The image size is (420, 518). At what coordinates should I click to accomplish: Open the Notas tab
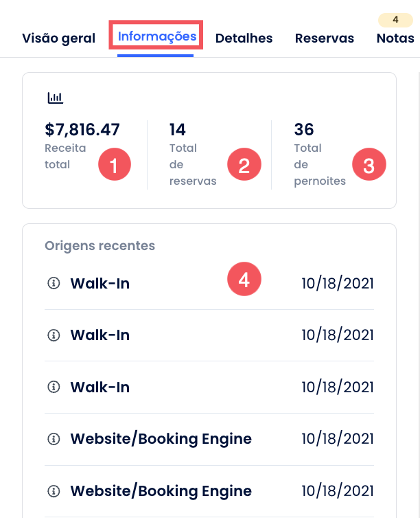[x=395, y=38]
